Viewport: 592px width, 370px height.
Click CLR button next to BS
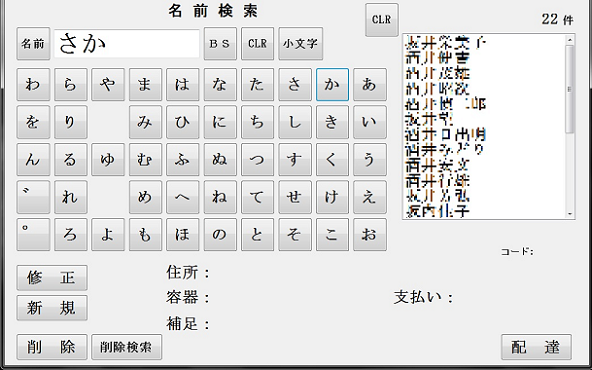pyautogui.click(x=257, y=43)
